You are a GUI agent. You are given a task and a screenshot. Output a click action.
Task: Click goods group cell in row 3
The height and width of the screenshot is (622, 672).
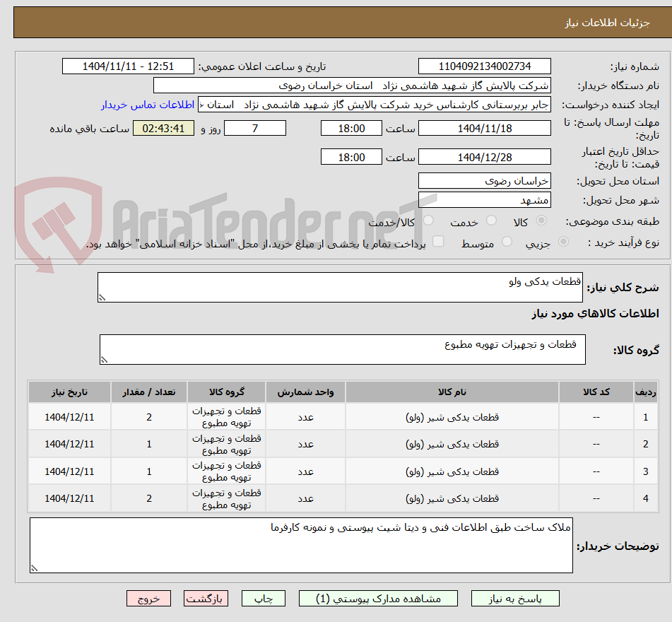[226, 471]
